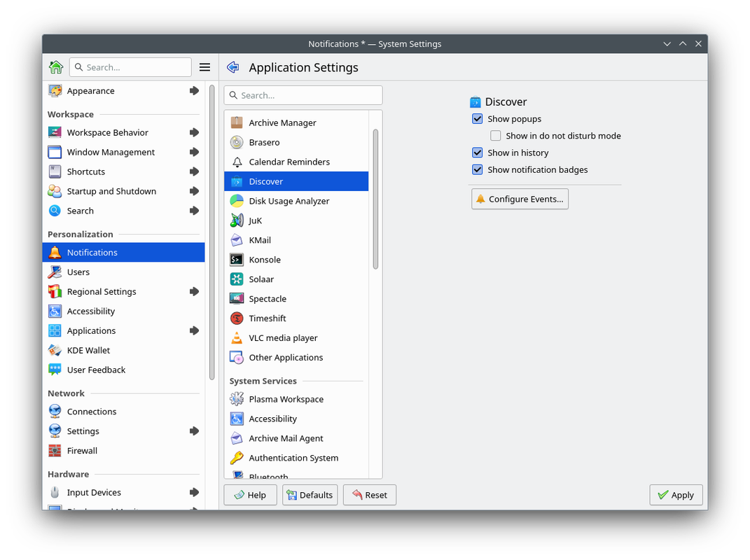
Task: Open the hamburger menu button
Action: tap(204, 67)
